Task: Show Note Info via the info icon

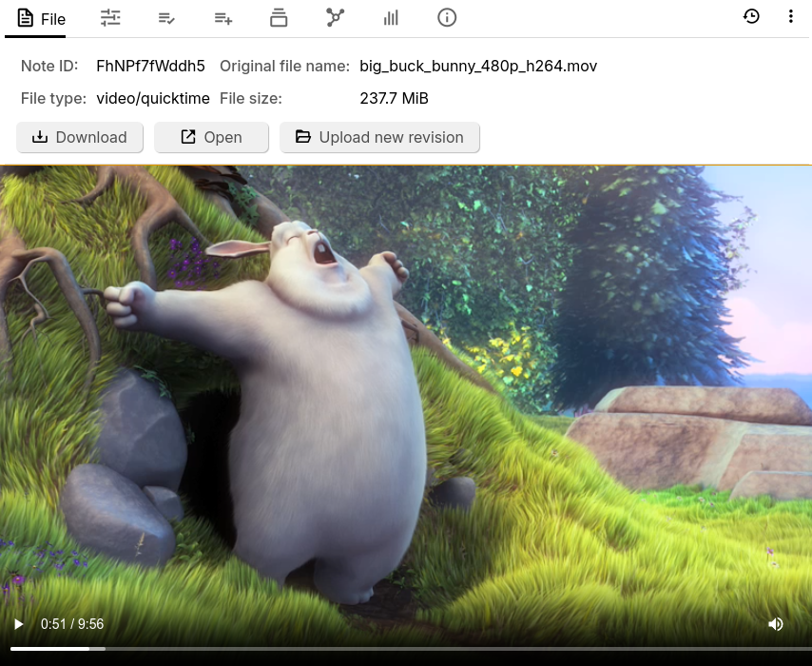Action: pyautogui.click(x=447, y=17)
